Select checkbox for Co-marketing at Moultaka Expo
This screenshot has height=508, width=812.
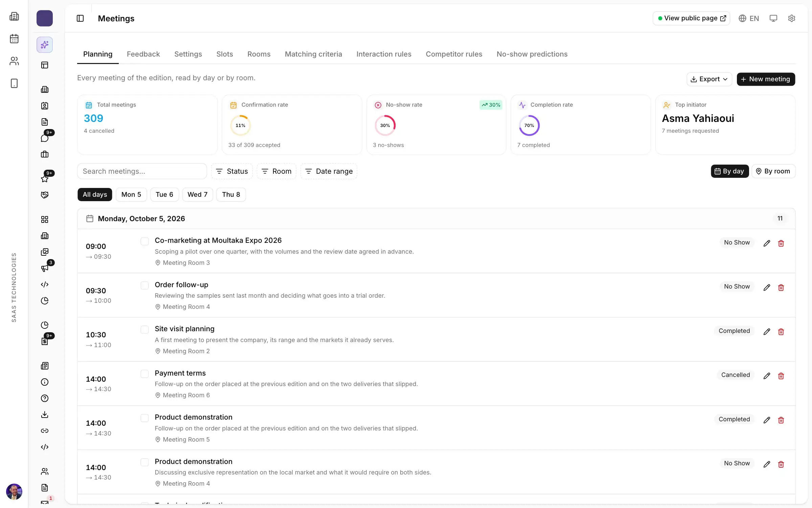click(144, 241)
